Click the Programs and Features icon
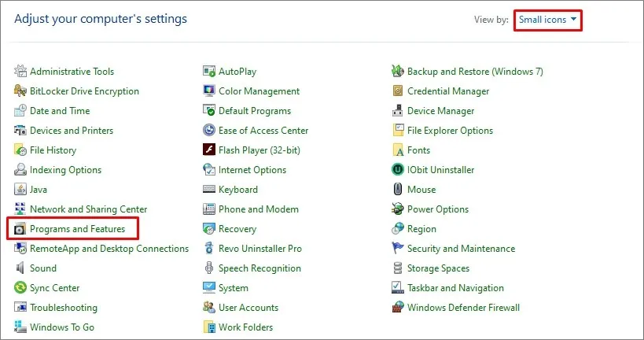The image size is (644, 340). pos(20,229)
